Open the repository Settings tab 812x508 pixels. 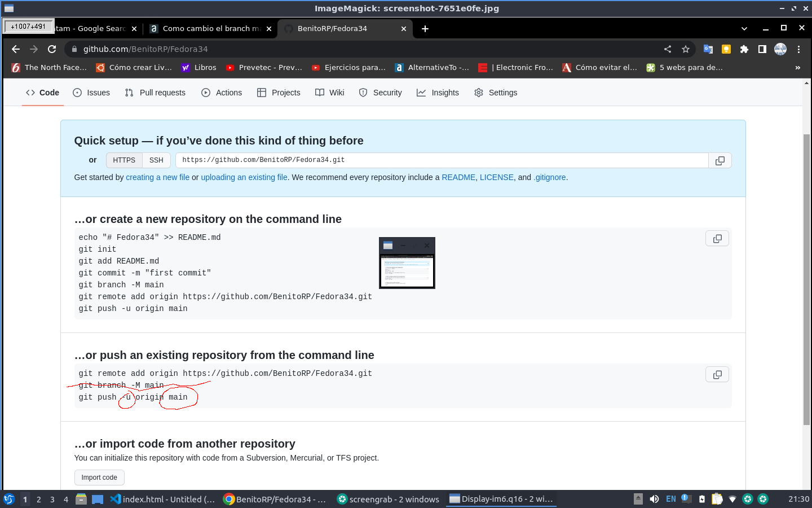point(496,93)
